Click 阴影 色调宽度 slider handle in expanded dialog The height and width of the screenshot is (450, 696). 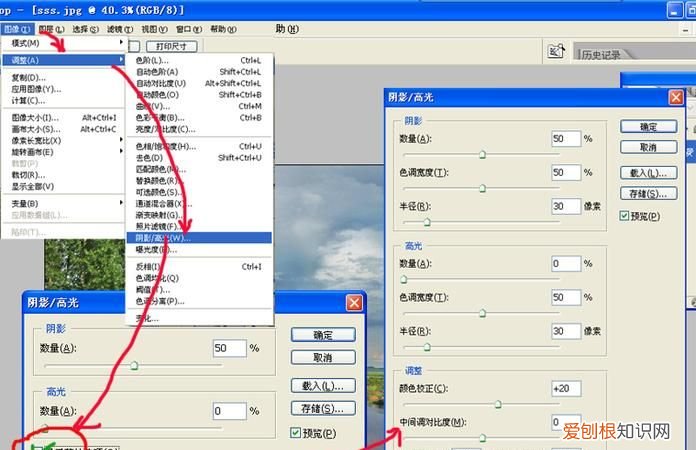[x=482, y=188]
